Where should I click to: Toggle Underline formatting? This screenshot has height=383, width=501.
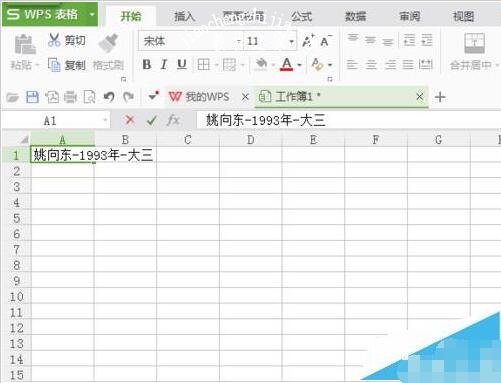point(182,64)
